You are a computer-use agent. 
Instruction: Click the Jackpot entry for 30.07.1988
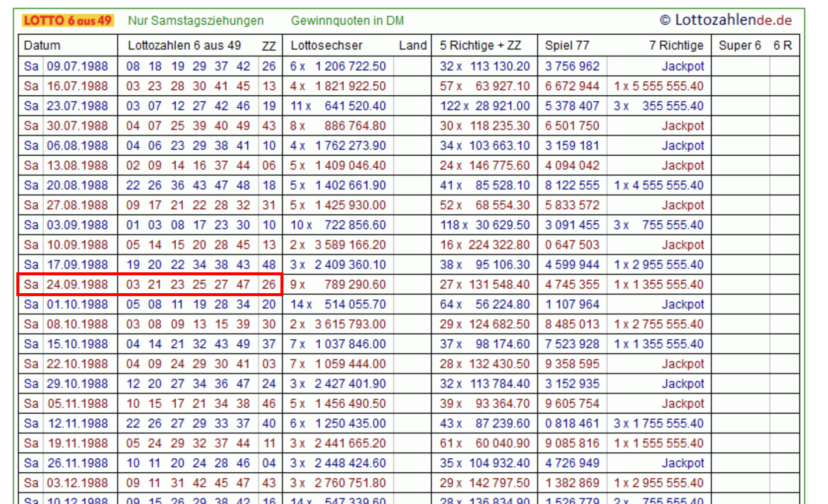683,126
